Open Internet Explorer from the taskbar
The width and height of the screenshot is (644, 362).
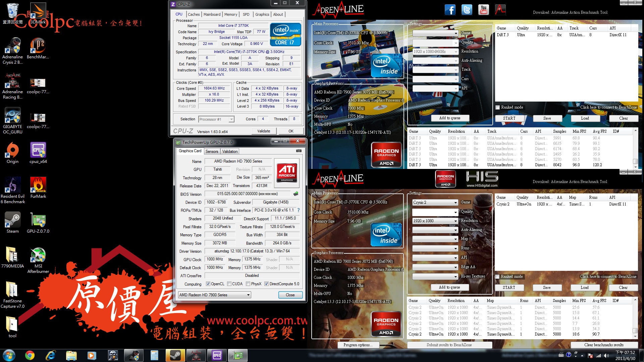click(x=50, y=355)
